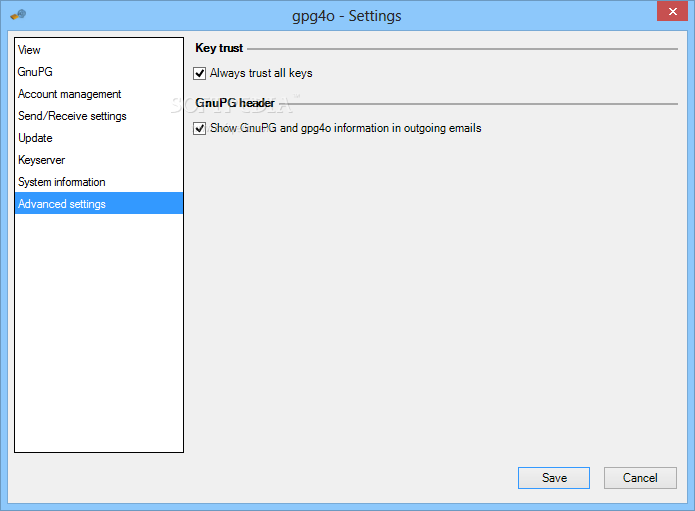The width and height of the screenshot is (695, 511).
Task: Close the gpg4o Settings window
Action: pos(672,11)
